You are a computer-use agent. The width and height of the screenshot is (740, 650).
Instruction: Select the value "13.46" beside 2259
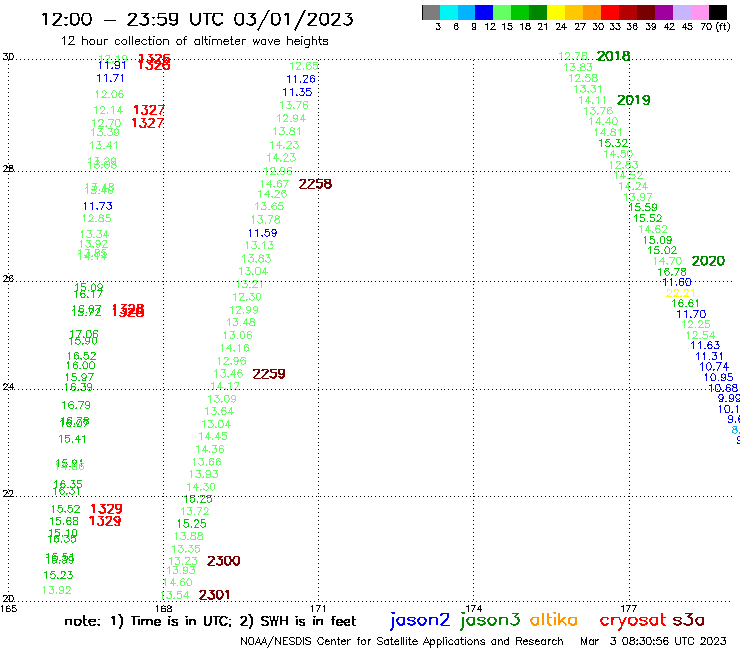(x=228, y=374)
